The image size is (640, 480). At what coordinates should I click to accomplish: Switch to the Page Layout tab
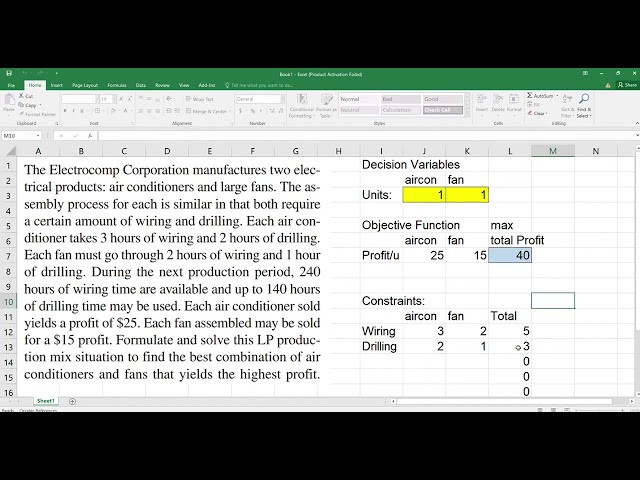pyautogui.click(x=85, y=85)
